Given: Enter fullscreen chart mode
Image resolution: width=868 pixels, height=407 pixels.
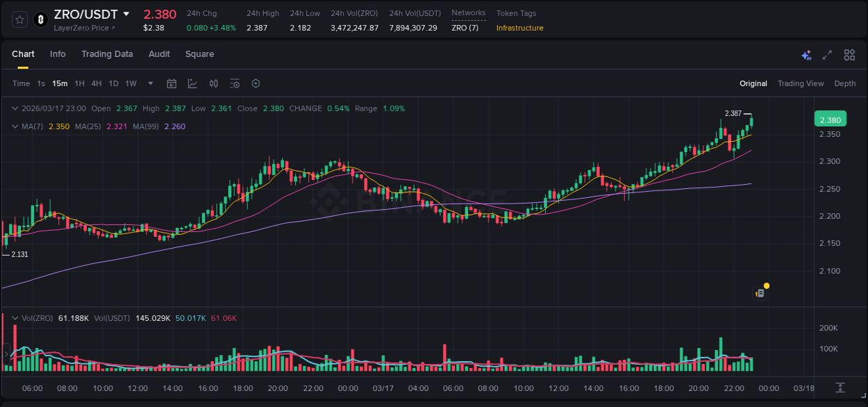Looking at the screenshot, I should pyautogui.click(x=826, y=54).
